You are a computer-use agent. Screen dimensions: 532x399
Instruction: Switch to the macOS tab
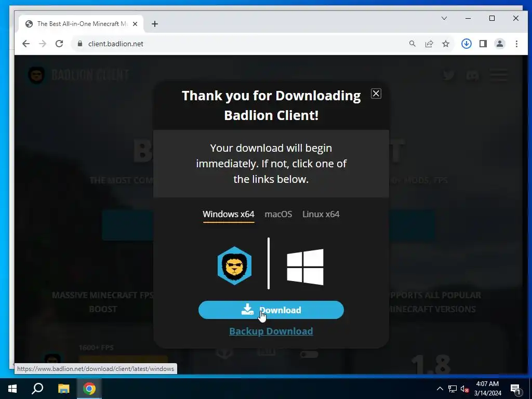278,215
